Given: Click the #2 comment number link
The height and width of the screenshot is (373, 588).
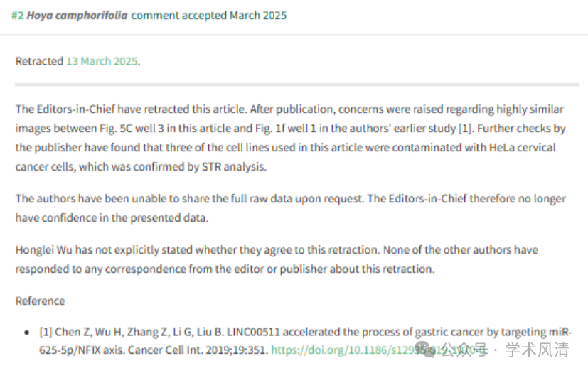Looking at the screenshot, I should [x=18, y=16].
